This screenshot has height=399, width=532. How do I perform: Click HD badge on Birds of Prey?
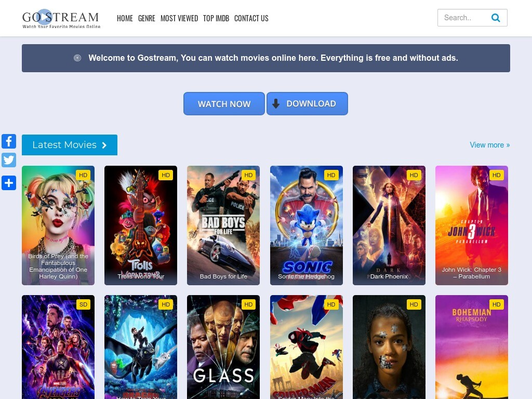83,175
